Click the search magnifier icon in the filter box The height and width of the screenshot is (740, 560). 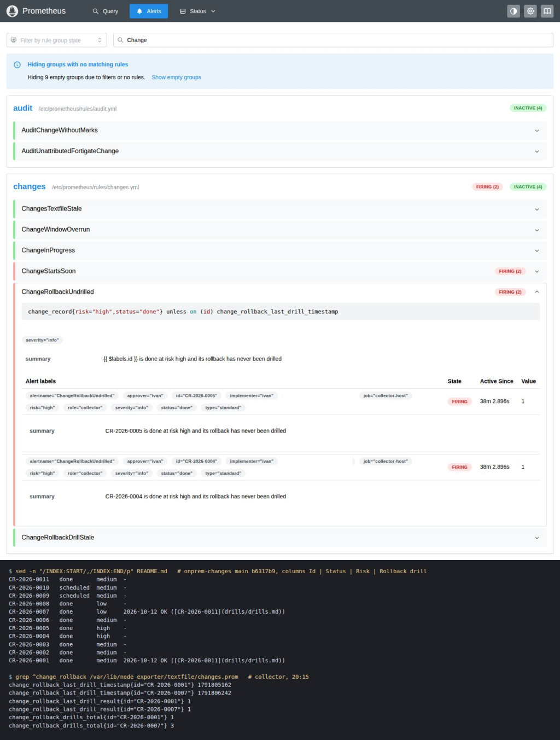point(120,40)
